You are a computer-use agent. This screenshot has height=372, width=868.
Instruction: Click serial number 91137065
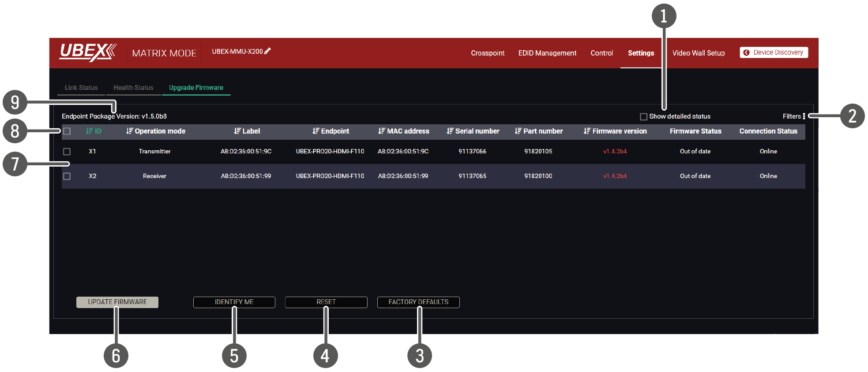point(472,176)
